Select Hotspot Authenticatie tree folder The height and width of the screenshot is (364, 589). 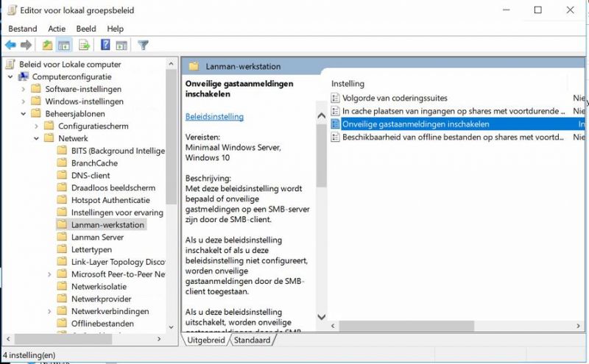pyautogui.click(x=110, y=200)
